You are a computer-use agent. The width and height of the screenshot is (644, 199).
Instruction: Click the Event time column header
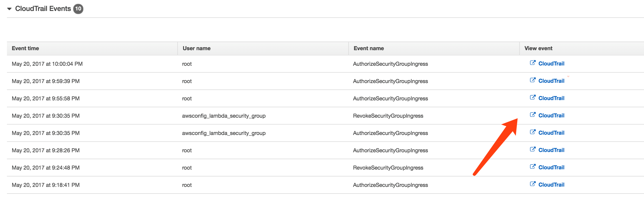[x=25, y=48]
